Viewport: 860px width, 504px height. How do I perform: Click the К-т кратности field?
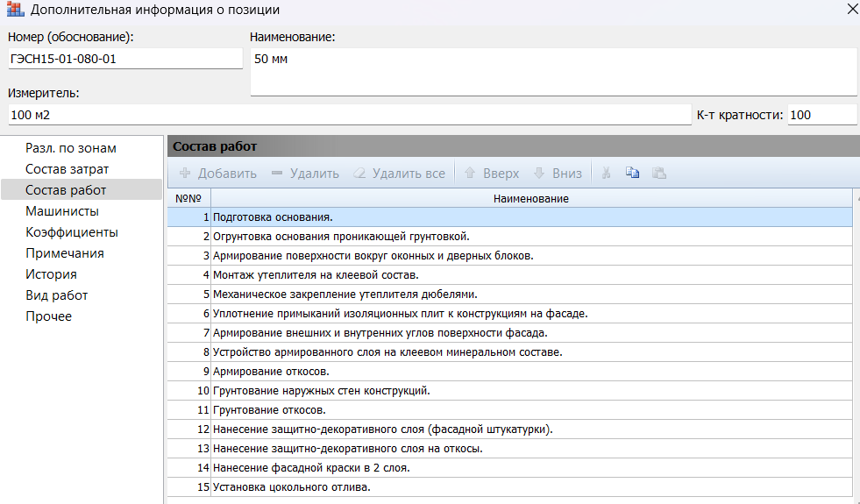(x=821, y=115)
